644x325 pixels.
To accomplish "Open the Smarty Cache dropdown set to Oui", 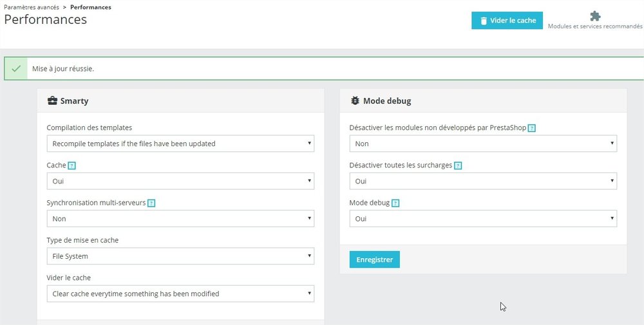I will [x=180, y=181].
